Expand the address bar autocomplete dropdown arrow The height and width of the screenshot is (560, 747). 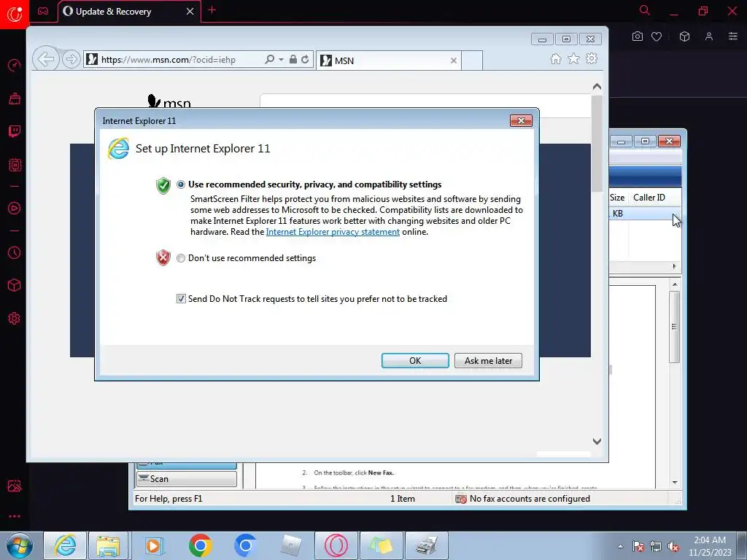[x=281, y=60]
